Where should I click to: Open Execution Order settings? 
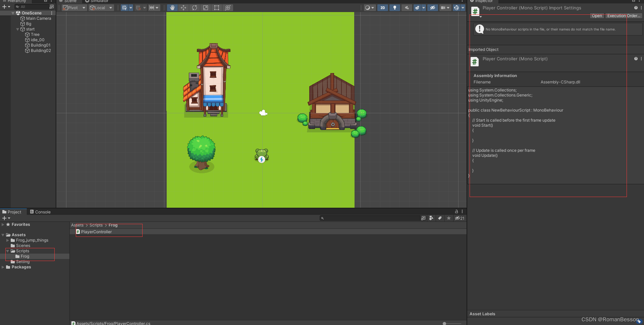click(624, 16)
